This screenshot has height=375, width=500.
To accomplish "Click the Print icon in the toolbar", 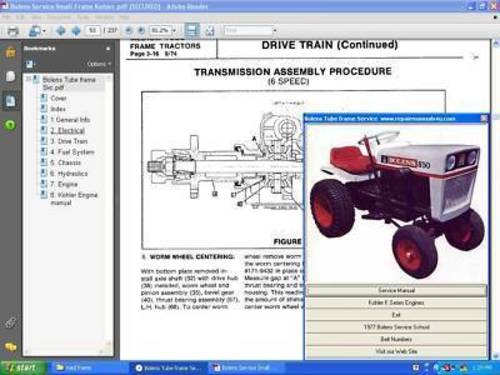I will tap(13, 31).
